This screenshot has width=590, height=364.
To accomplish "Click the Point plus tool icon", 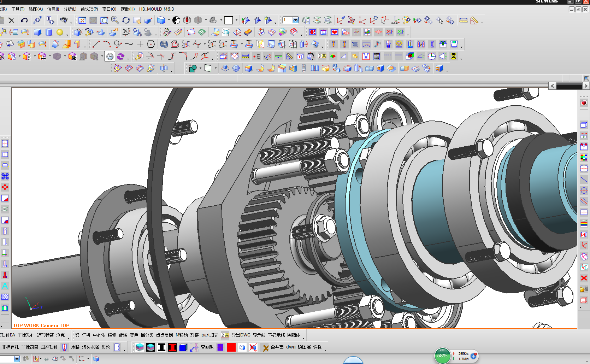I will (x=140, y=44).
